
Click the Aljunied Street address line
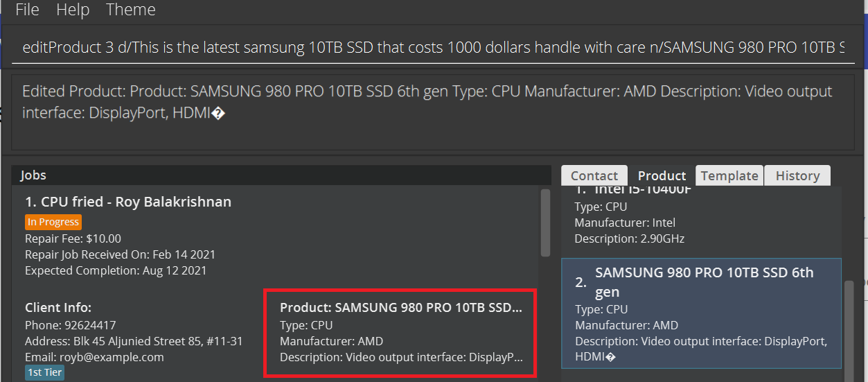pyautogui.click(x=134, y=341)
